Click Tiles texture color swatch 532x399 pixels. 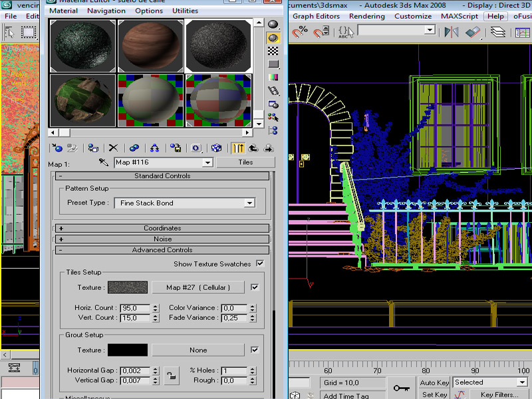(128, 287)
